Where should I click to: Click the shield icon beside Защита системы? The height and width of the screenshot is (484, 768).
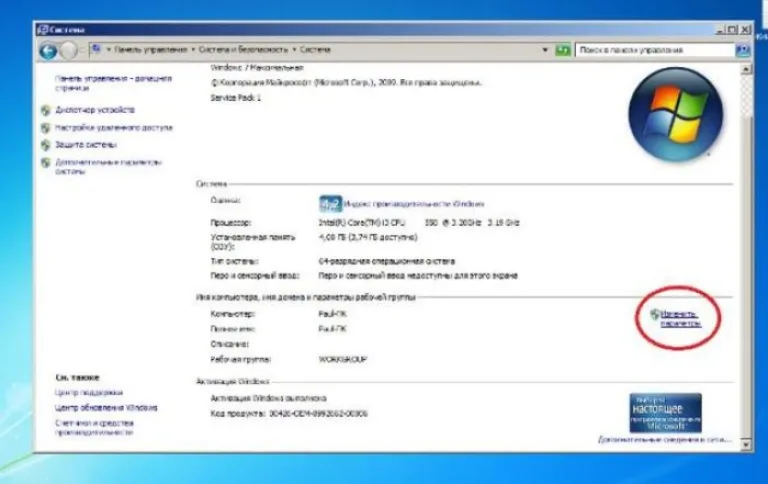tap(46, 145)
